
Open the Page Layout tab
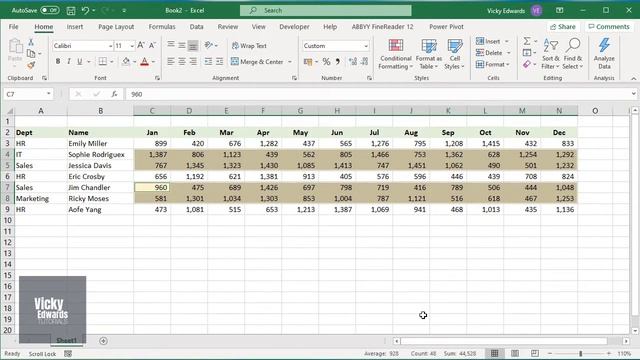point(116,27)
